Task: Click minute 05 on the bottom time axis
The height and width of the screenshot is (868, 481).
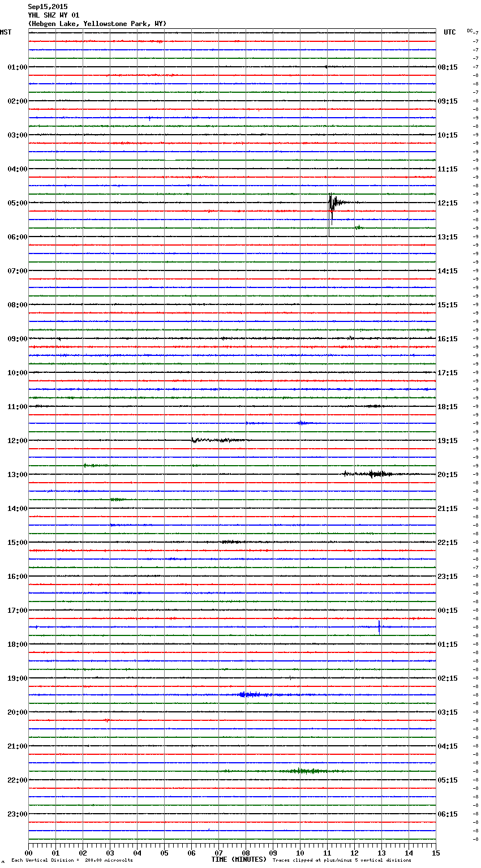Action: [x=164, y=853]
